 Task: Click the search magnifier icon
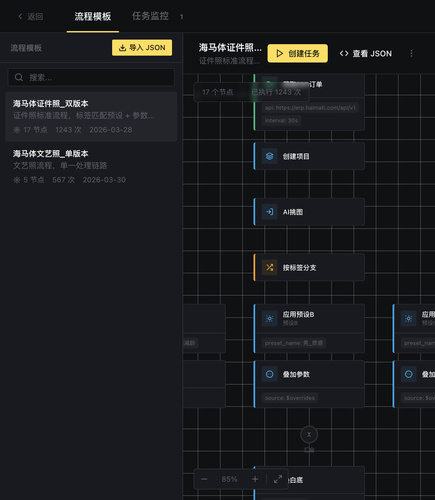click(19, 77)
